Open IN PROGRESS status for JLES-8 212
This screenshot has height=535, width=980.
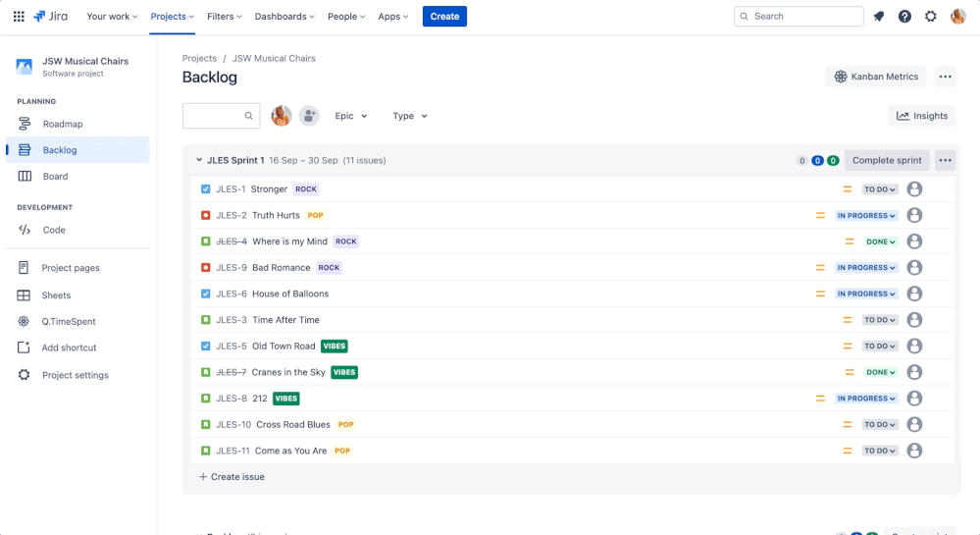[866, 399]
